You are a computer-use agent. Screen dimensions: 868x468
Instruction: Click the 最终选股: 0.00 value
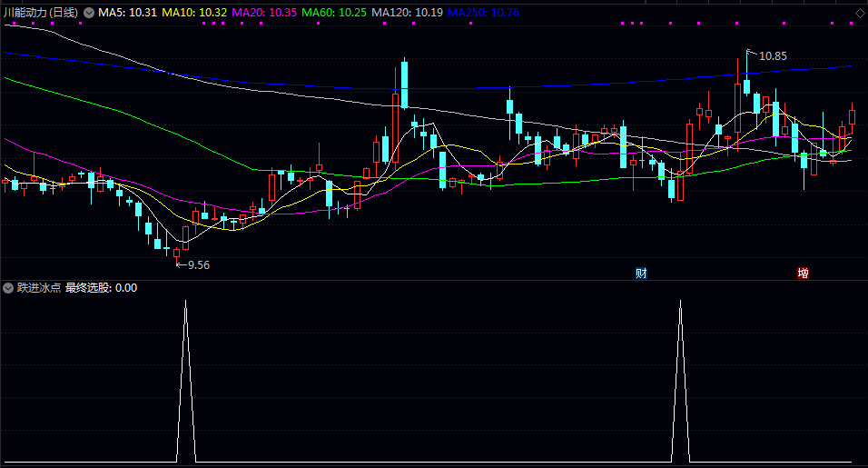(x=102, y=288)
